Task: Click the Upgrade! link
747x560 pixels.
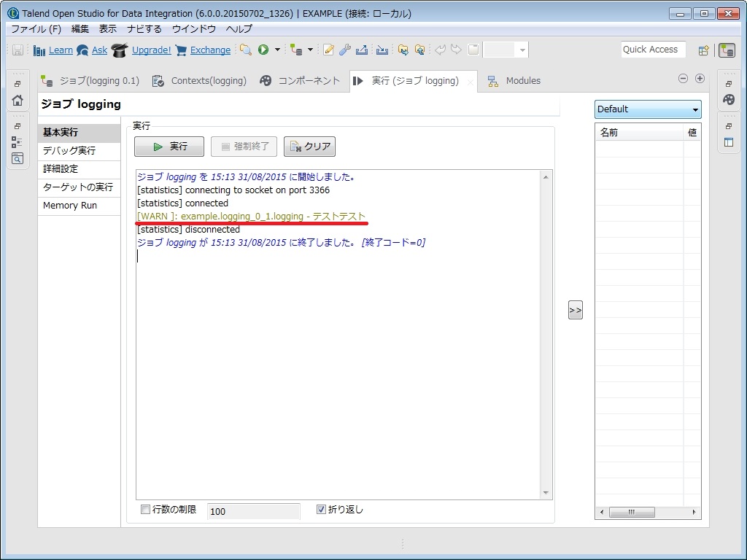Action: 150,50
